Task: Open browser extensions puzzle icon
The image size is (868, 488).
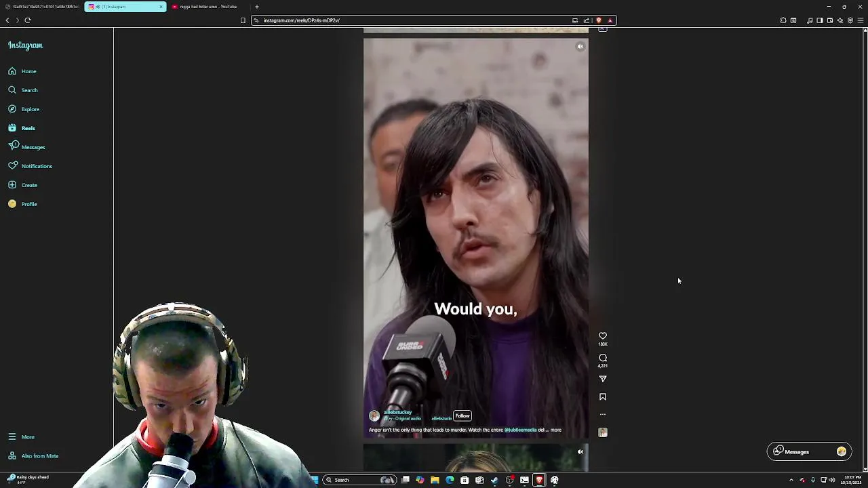Action: tap(783, 20)
